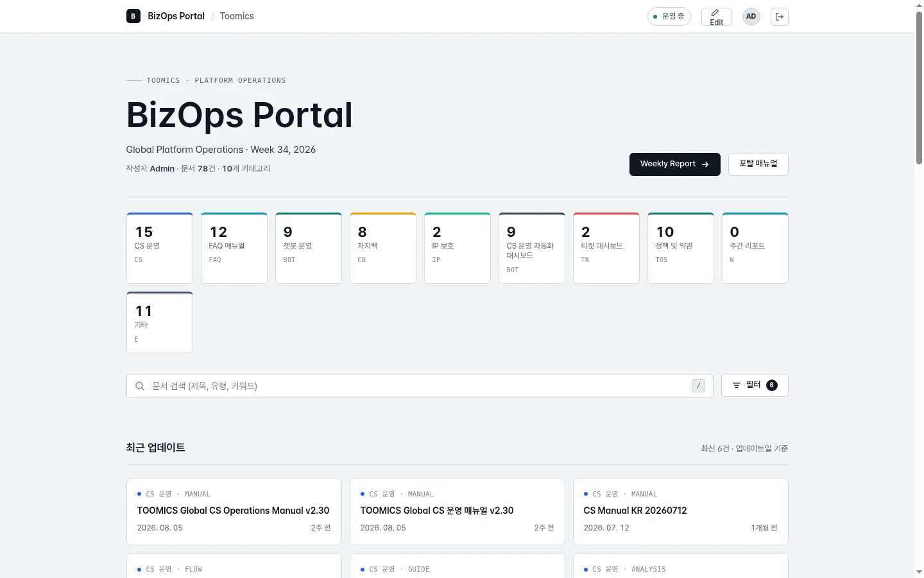The width and height of the screenshot is (924, 578).
Task: Select the IP 보호 category card
Action: (458, 248)
